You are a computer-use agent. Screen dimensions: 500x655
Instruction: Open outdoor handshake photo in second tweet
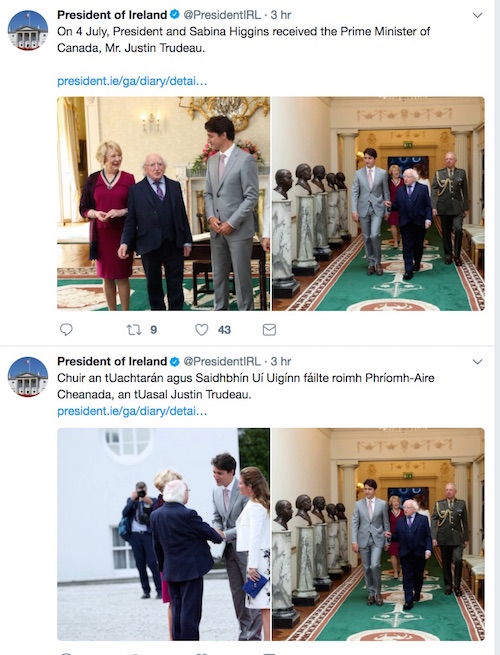tap(163, 534)
